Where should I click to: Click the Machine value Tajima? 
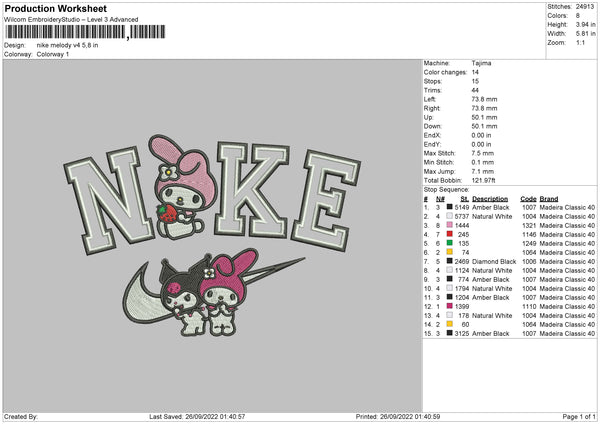click(481, 63)
